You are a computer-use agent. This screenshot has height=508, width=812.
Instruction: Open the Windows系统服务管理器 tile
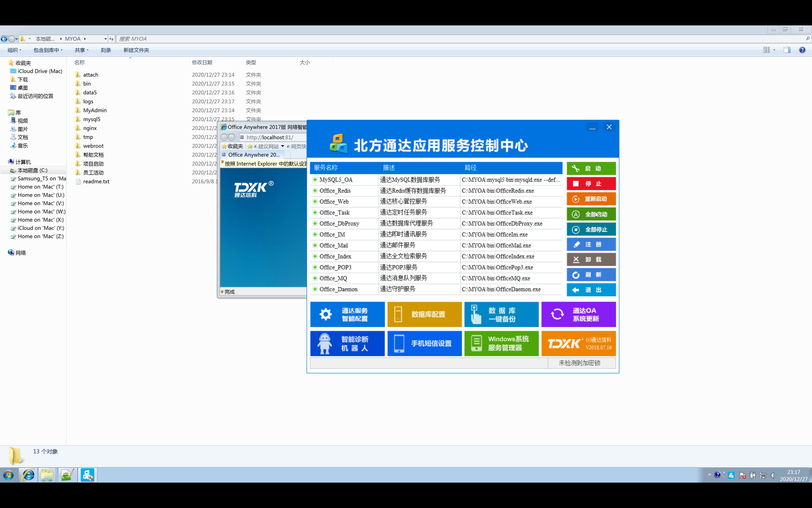tap(501, 343)
